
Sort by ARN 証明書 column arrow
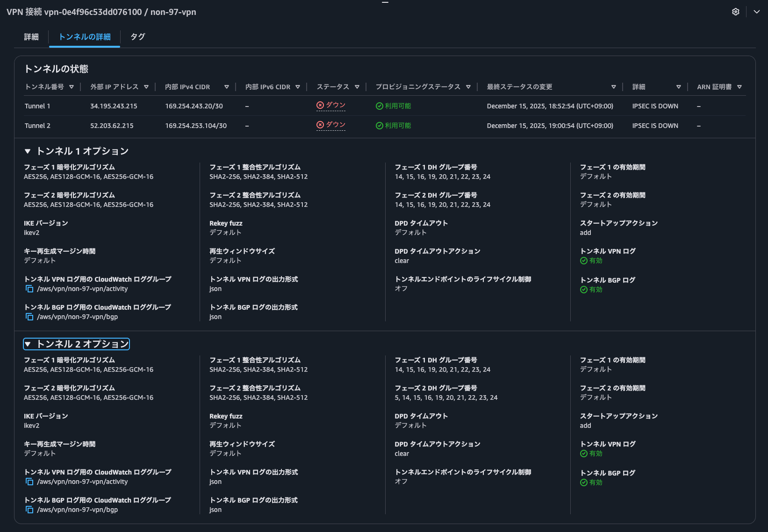click(739, 87)
